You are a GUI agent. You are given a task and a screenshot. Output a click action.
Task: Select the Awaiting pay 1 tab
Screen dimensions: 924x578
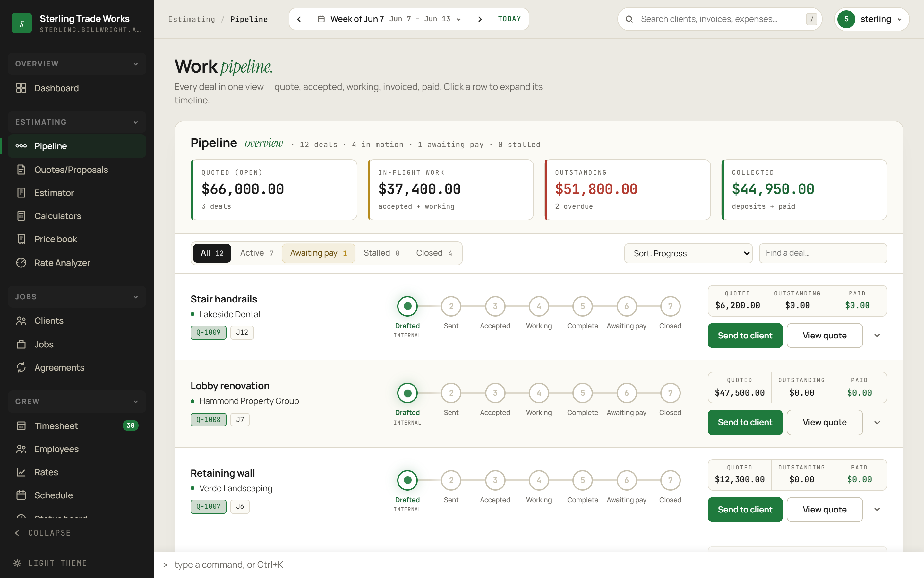coord(319,253)
